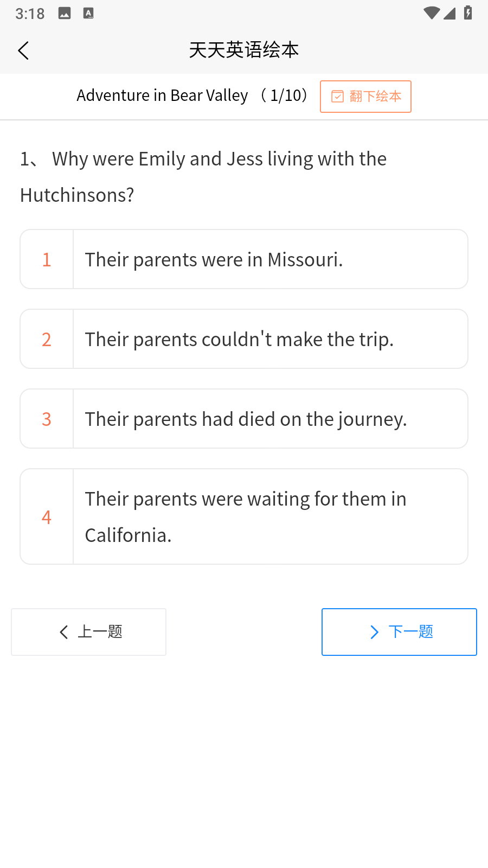The image size is (488, 868).
Task: Select answer "Their parents were in Missouri."
Action: click(270, 259)
